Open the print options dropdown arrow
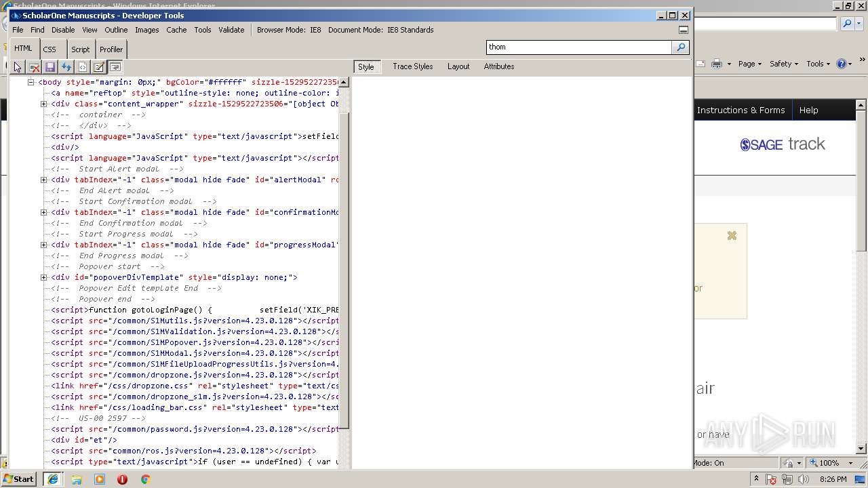This screenshot has height=488, width=868. tap(729, 64)
